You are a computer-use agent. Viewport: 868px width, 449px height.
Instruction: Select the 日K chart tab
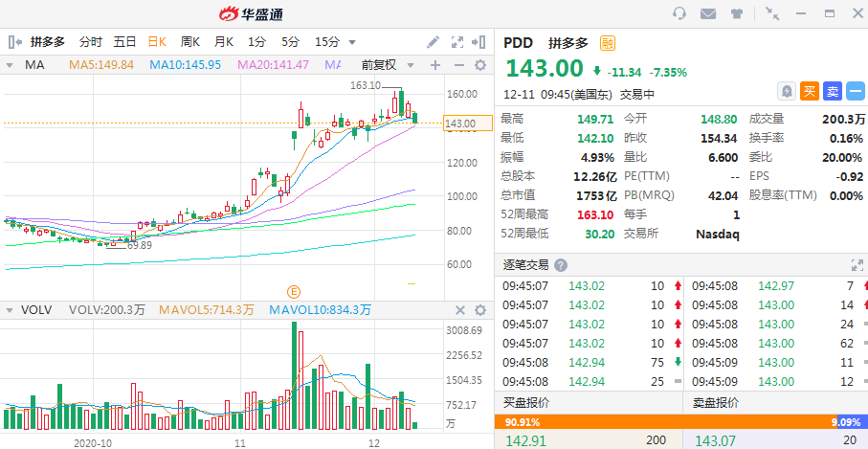coord(157,42)
